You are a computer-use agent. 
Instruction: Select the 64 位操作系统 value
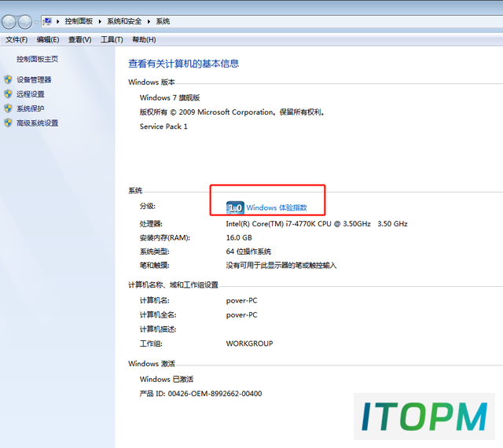coord(248,252)
